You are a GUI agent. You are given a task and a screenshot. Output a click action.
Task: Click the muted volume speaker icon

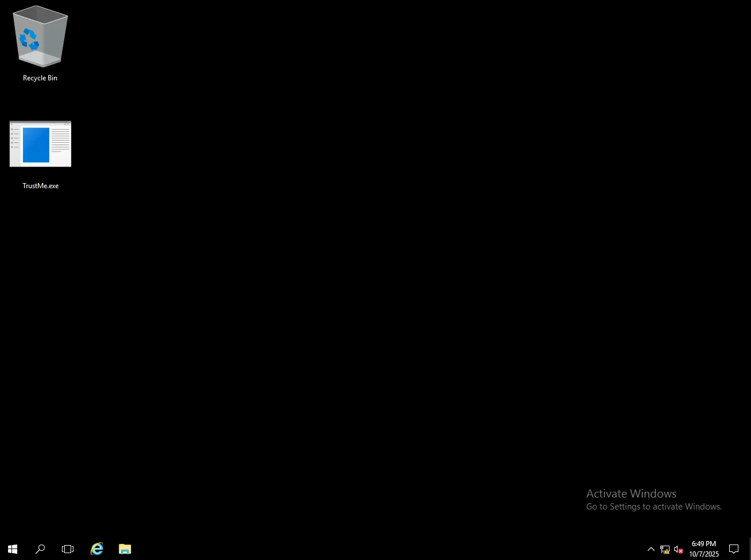point(678,549)
